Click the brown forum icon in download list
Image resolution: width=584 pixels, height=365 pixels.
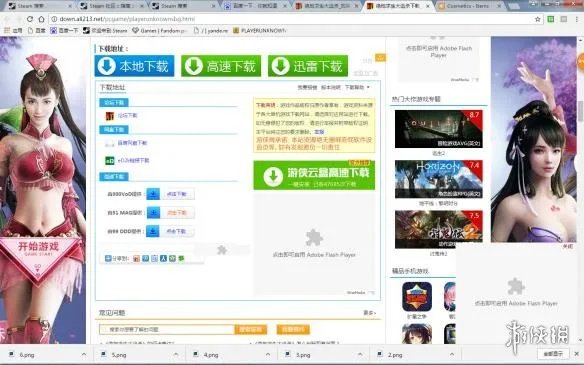[x=110, y=116]
